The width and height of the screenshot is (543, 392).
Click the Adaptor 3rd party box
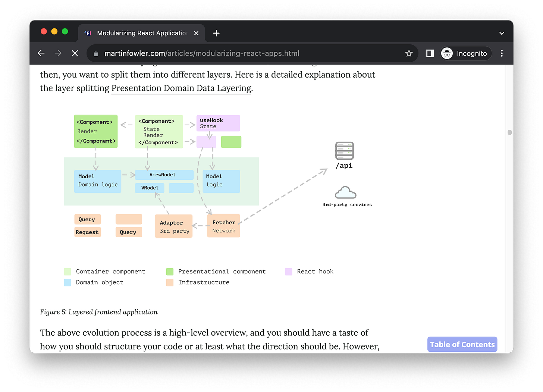click(174, 226)
